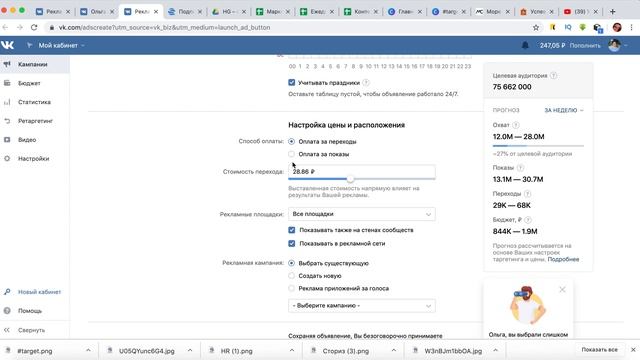Click the VK logo in header
The width and height of the screenshot is (640, 360).
(x=7, y=45)
